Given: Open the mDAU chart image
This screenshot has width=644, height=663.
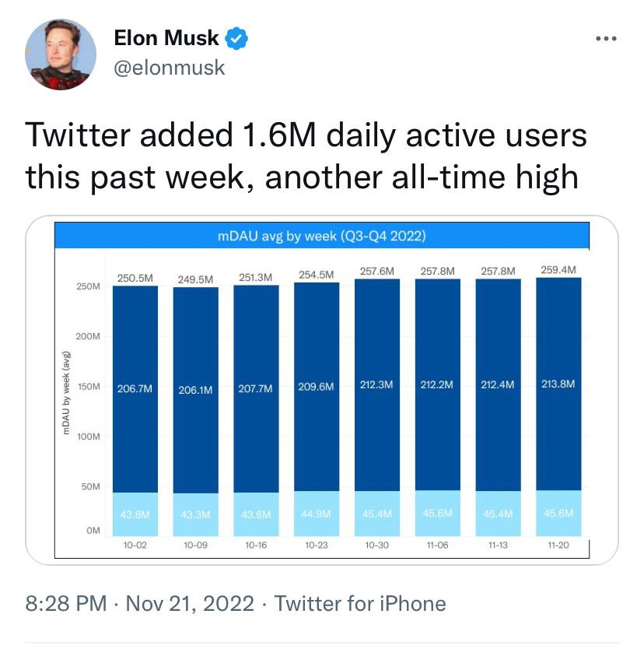Looking at the screenshot, I should click(x=322, y=390).
